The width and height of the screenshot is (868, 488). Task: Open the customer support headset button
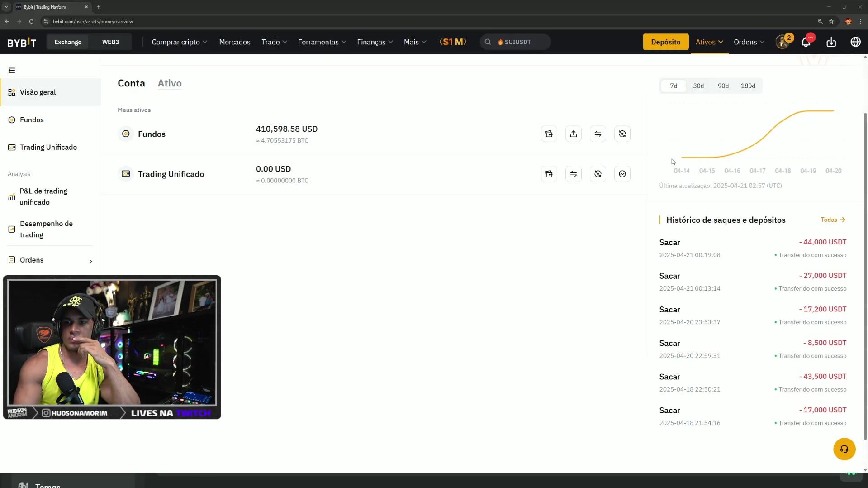pos(844,449)
